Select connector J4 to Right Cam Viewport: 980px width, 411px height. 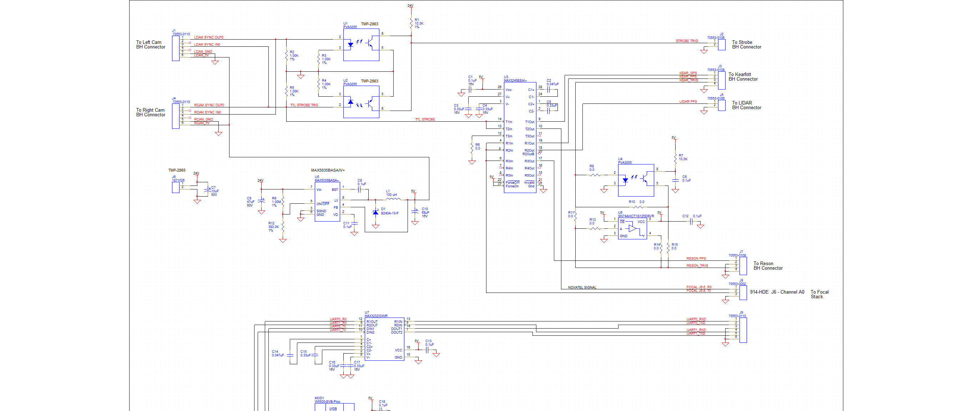175,116
